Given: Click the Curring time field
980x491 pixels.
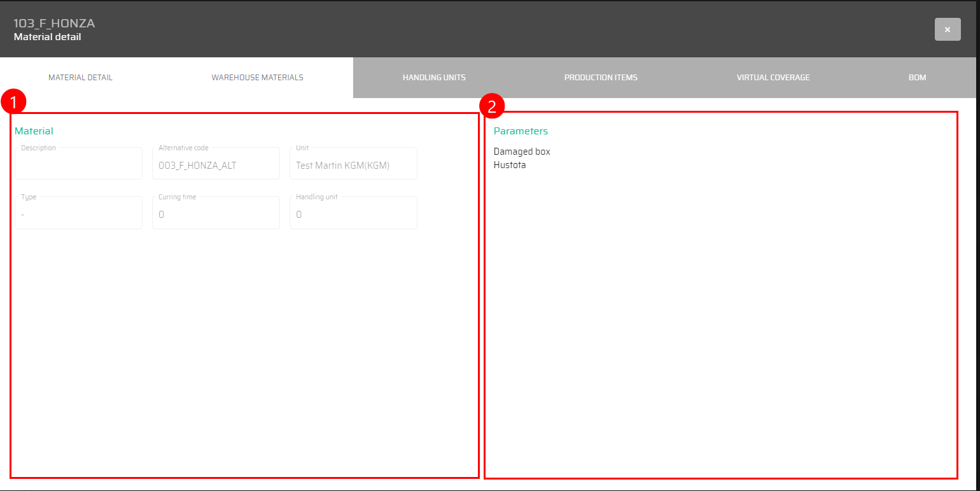Looking at the screenshot, I should 216,215.
